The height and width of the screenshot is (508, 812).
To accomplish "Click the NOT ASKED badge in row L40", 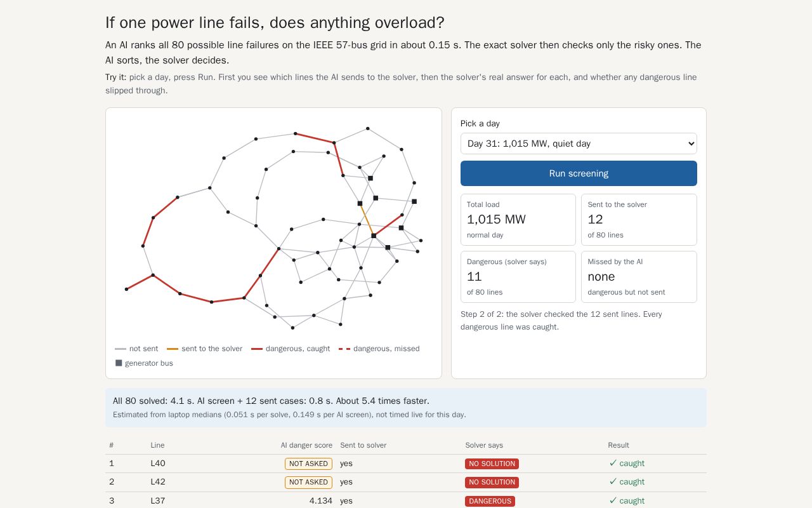I will 308,464.
